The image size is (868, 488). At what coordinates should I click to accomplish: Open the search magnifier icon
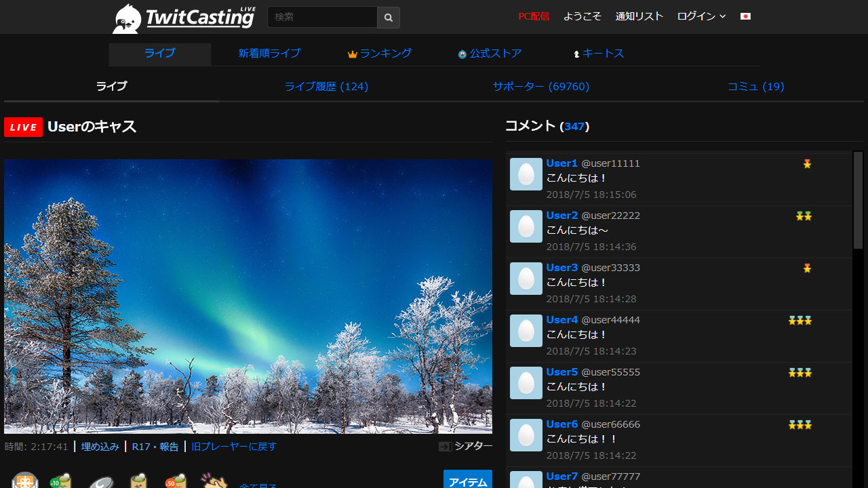pos(388,16)
